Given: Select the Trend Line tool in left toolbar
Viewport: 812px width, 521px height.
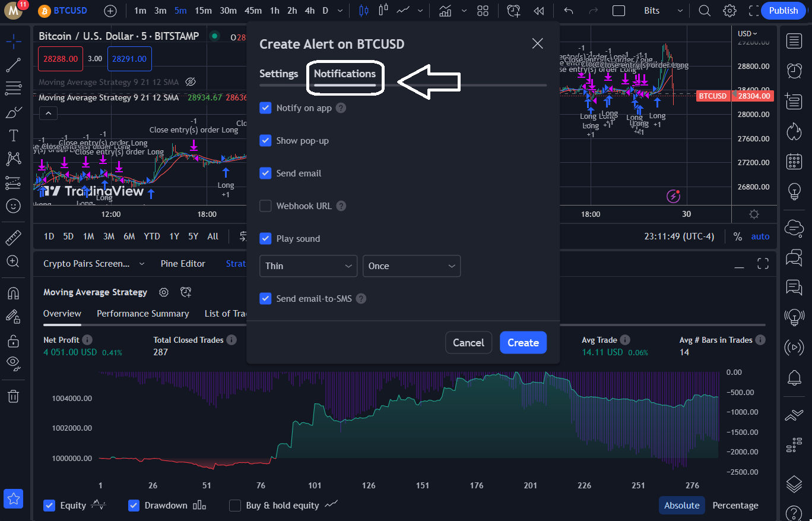Looking at the screenshot, I should (13, 65).
